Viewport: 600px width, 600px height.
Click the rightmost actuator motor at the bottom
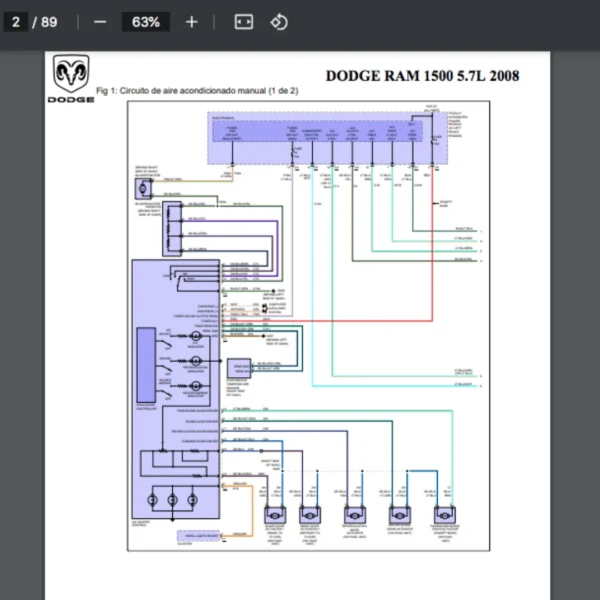click(444, 514)
